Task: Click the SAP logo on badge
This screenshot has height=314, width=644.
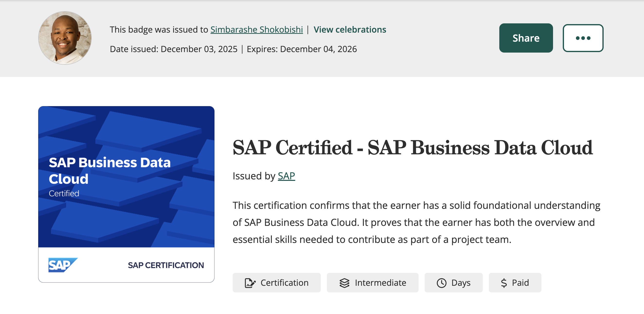Action: coord(63,265)
